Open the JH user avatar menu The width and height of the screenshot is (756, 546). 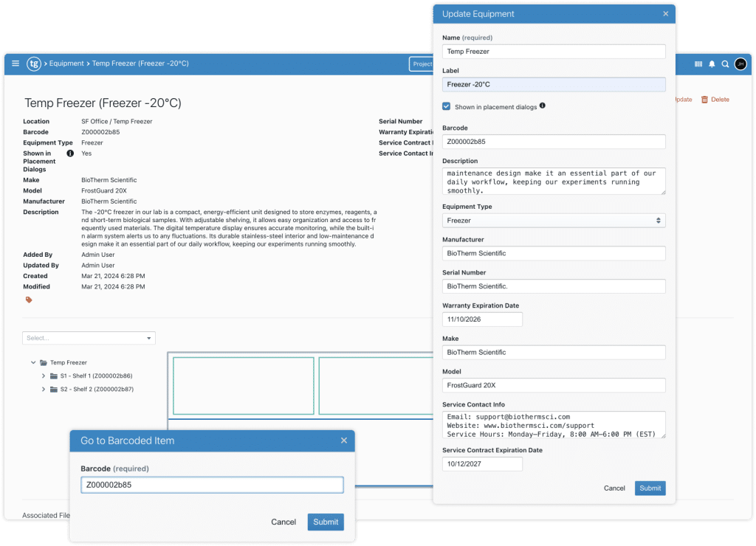(x=740, y=64)
